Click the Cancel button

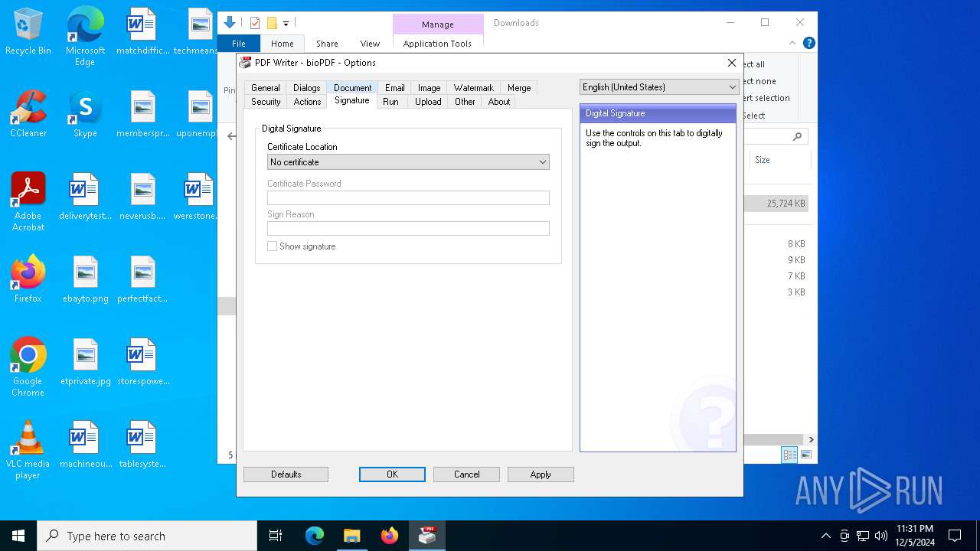466,474
